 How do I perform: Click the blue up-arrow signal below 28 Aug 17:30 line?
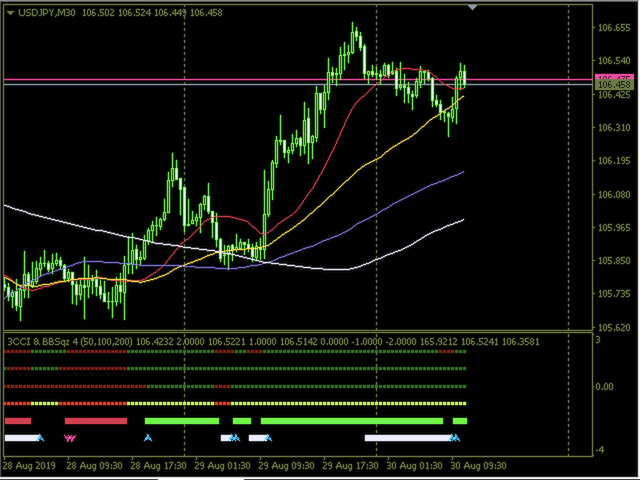coord(148,438)
